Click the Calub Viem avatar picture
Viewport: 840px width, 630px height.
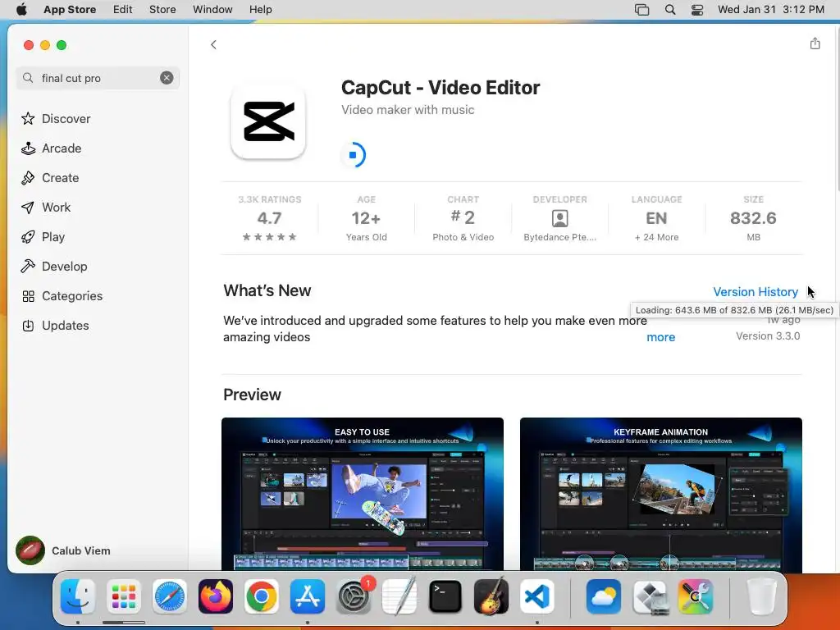pyautogui.click(x=30, y=550)
